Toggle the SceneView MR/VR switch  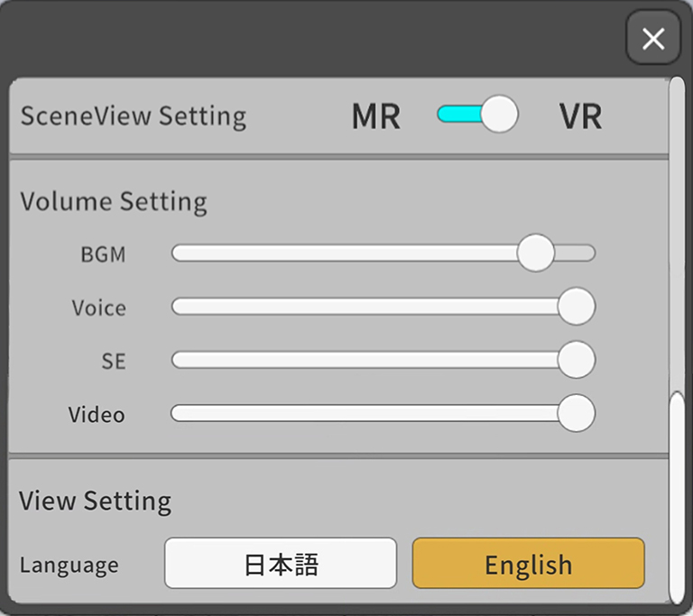click(477, 115)
